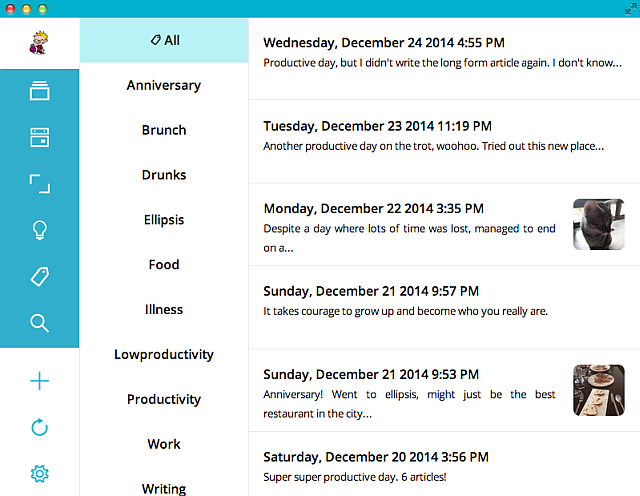Filter entries by Anniversary tag

tap(164, 86)
